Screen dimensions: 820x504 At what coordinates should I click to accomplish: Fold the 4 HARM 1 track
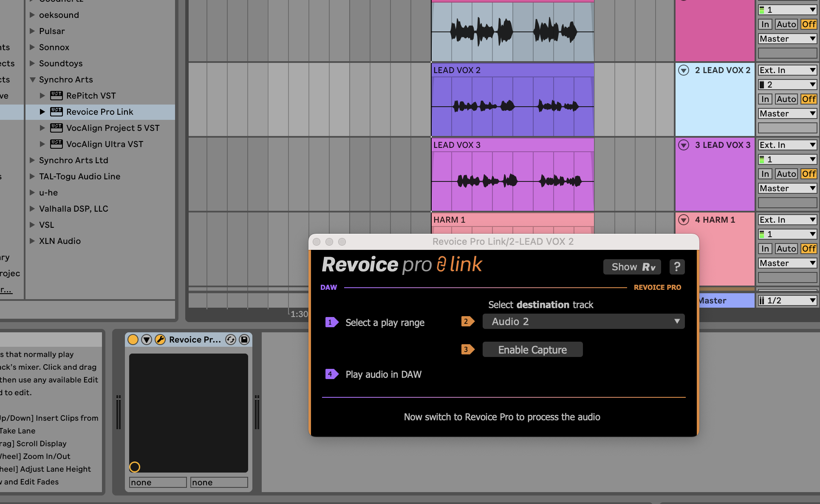(684, 220)
